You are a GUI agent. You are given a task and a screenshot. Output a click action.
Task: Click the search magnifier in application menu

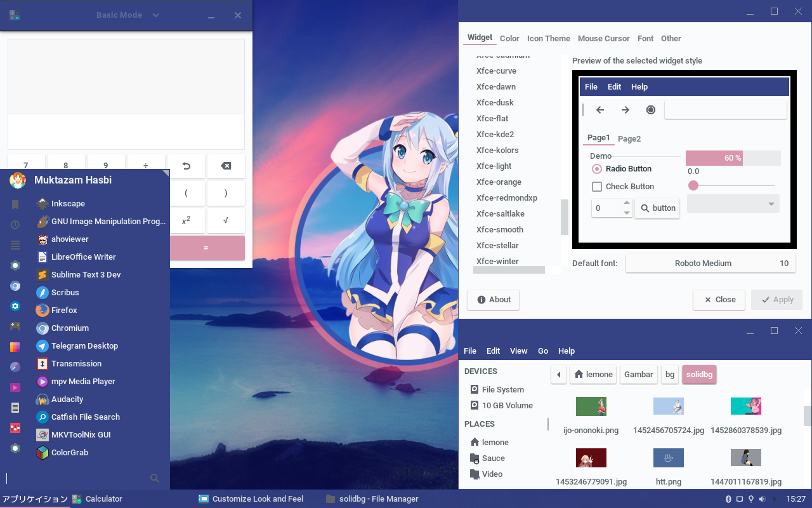[x=155, y=478]
